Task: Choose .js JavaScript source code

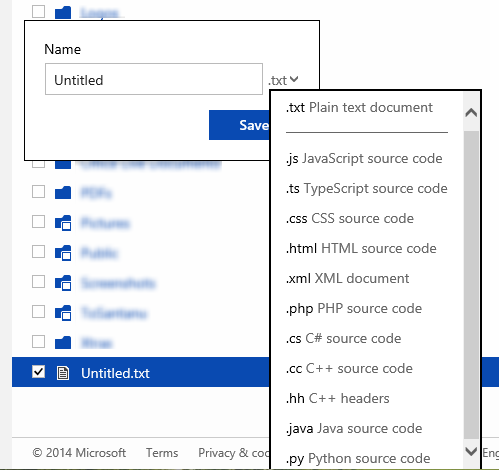Action: 364,159
